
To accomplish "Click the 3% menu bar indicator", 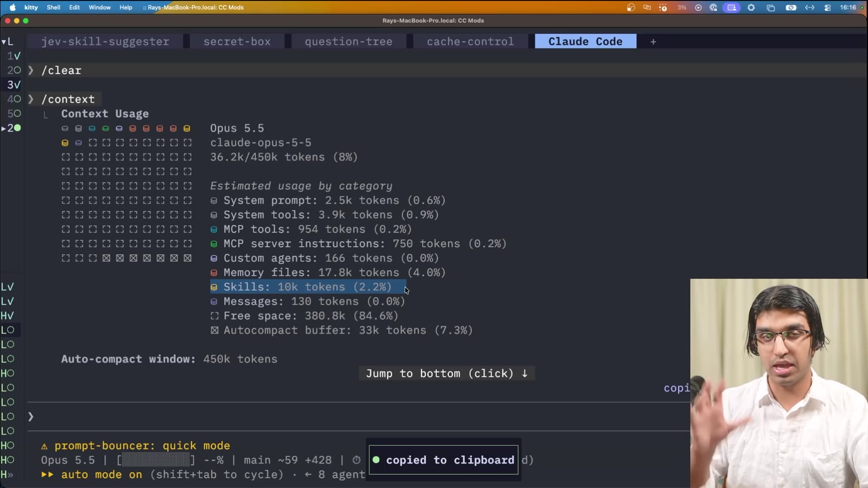I will (682, 8).
